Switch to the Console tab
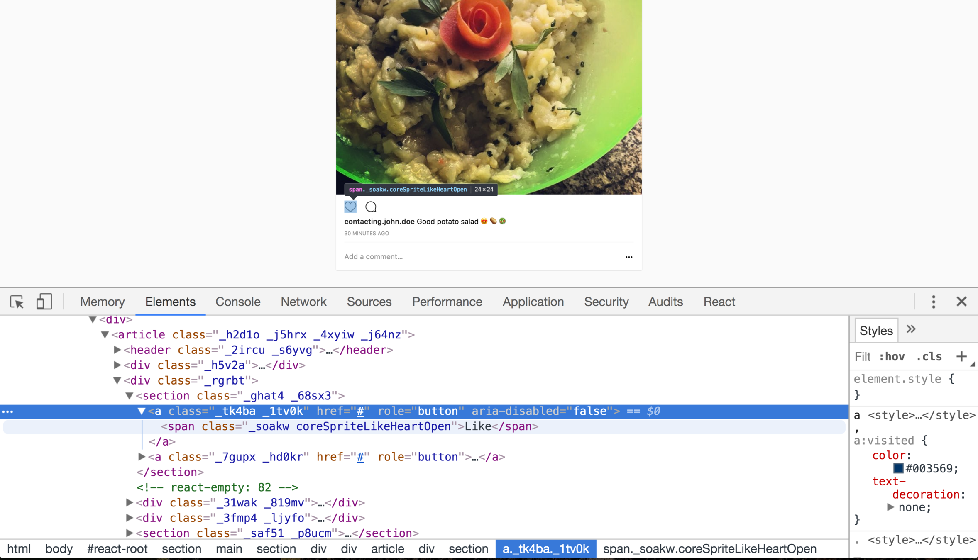The height and width of the screenshot is (560, 978). [x=238, y=302]
